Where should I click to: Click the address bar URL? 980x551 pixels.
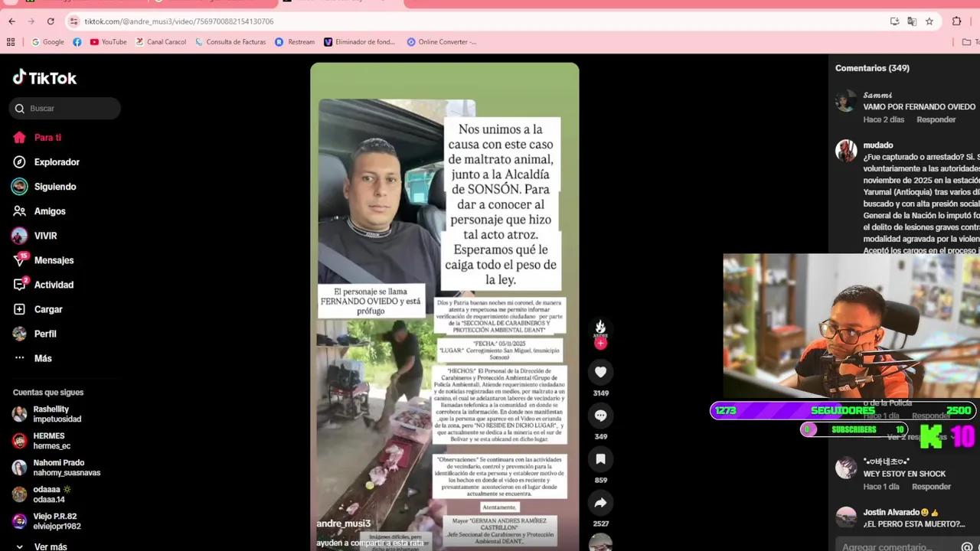(178, 21)
